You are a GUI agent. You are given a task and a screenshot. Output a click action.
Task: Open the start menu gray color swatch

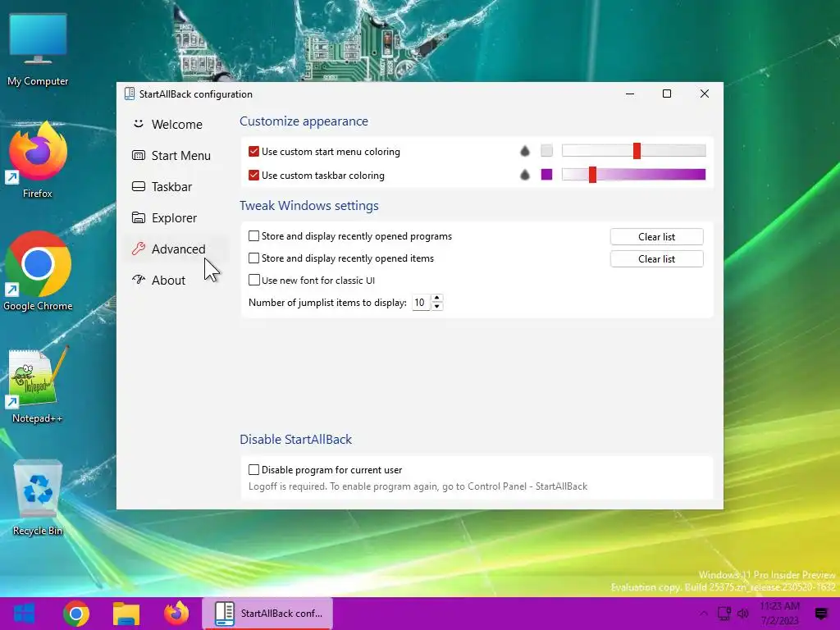tap(546, 151)
